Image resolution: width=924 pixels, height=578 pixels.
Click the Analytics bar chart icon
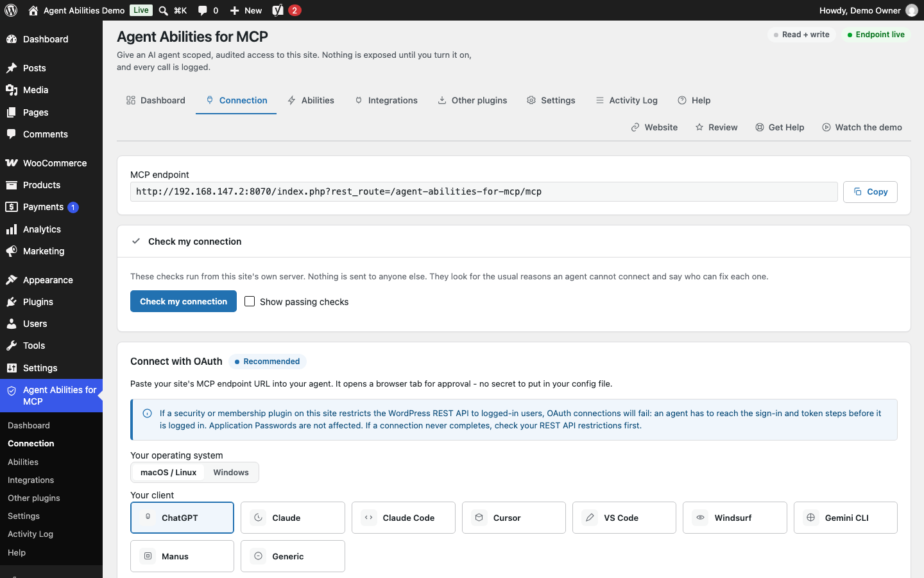coord(12,229)
